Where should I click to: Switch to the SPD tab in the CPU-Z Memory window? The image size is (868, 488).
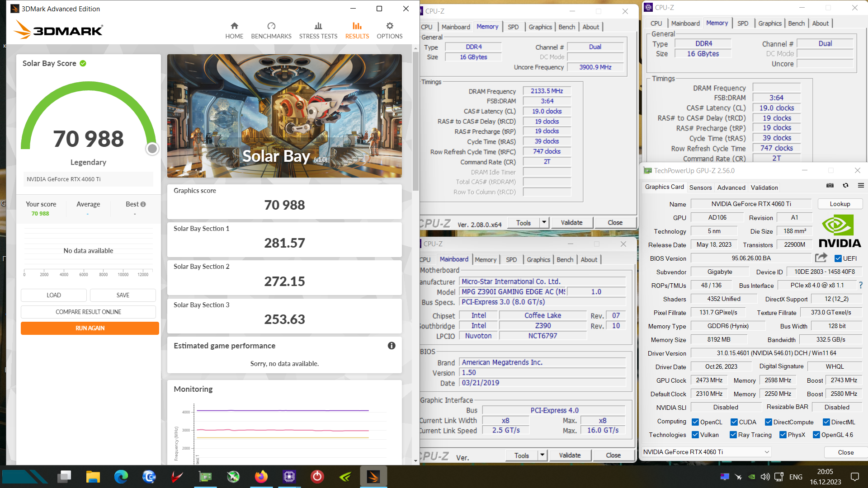(x=513, y=27)
